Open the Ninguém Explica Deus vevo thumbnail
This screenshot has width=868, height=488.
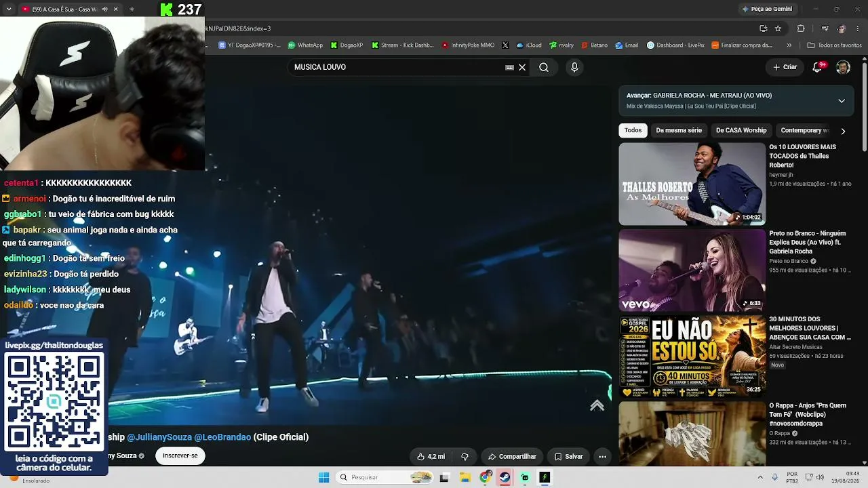[x=692, y=270]
